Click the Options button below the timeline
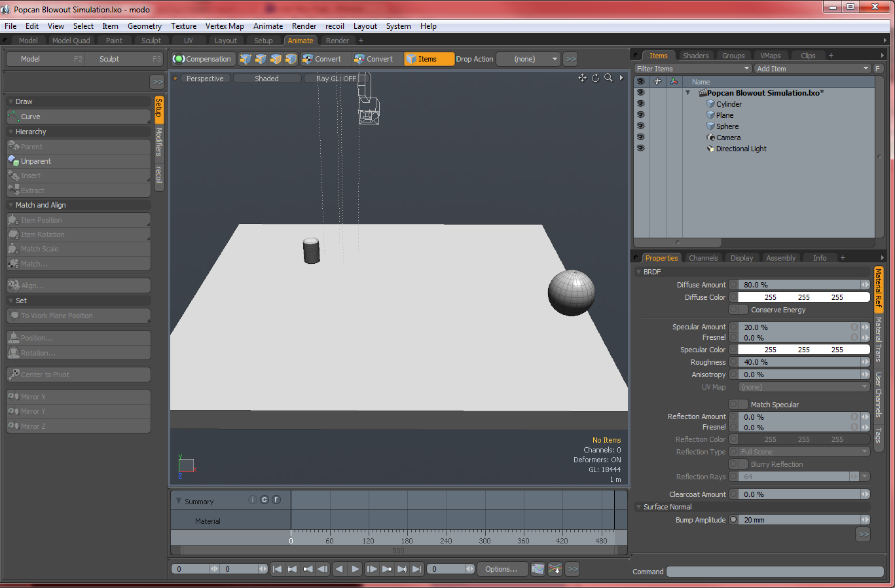This screenshot has height=588, width=895. (x=502, y=568)
